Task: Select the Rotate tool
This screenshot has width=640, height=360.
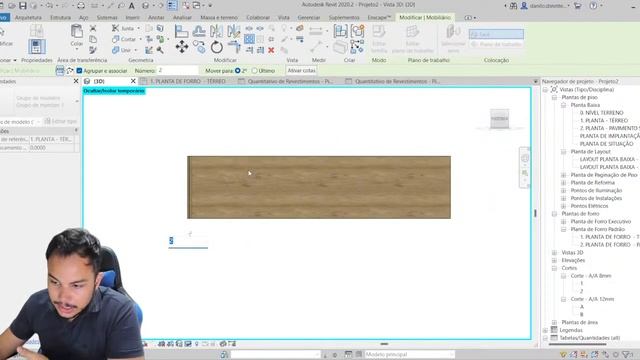Action: [x=216, y=47]
